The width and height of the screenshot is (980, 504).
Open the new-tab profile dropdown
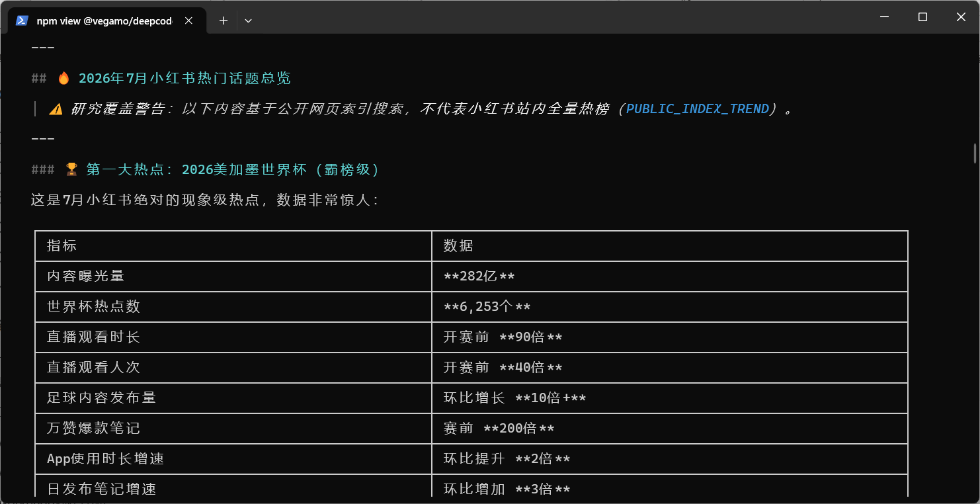click(x=249, y=21)
